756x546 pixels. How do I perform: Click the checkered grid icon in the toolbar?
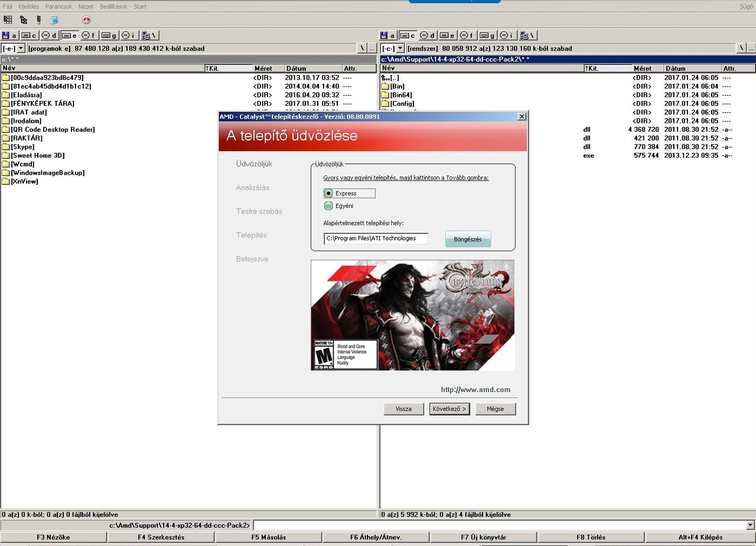[8, 20]
